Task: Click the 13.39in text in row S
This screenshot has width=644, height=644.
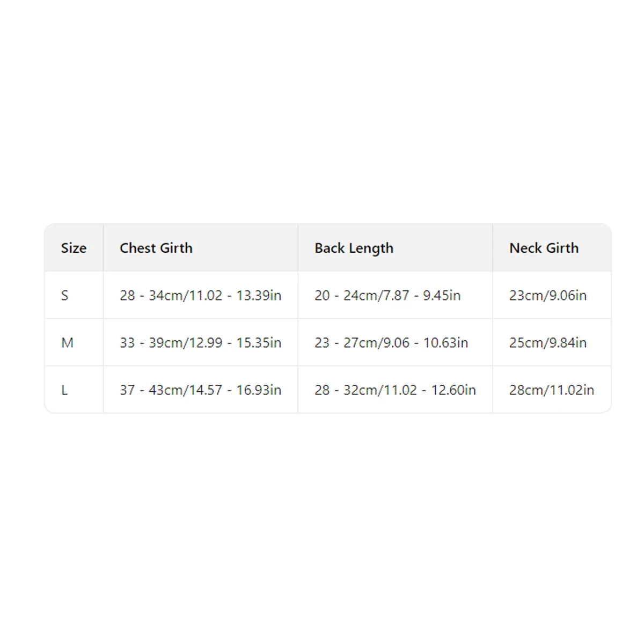Action: tap(259, 295)
